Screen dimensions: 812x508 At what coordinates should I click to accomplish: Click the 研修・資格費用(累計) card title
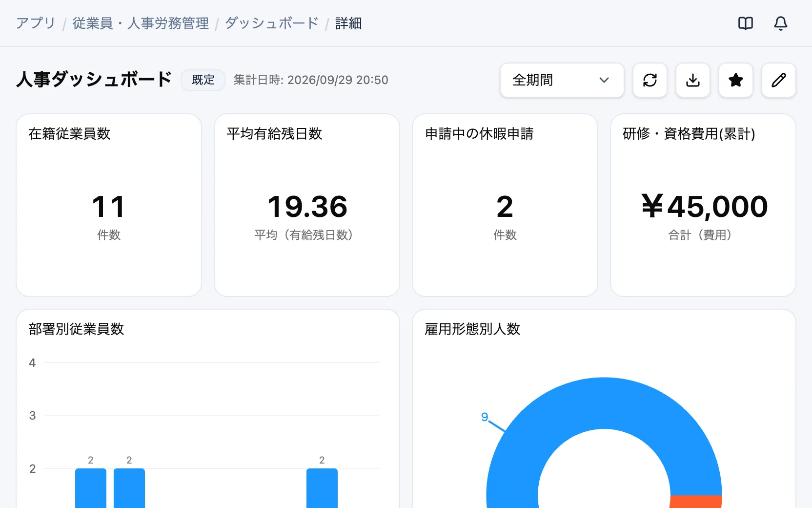pos(689,134)
